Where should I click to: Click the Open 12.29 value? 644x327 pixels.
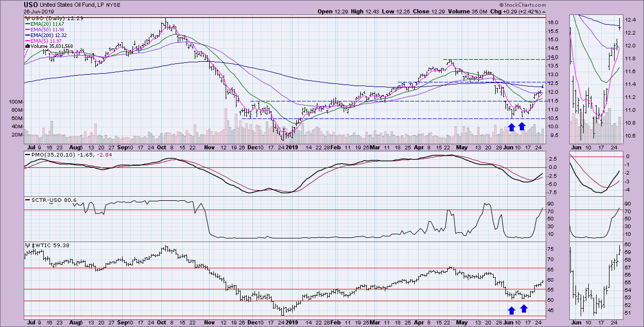point(333,11)
